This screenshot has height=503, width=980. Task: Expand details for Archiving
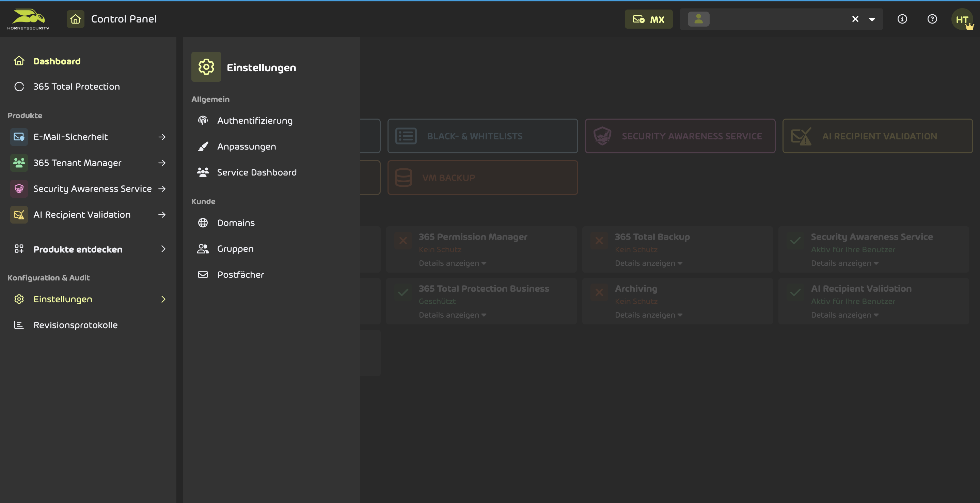tap(649, 315)
